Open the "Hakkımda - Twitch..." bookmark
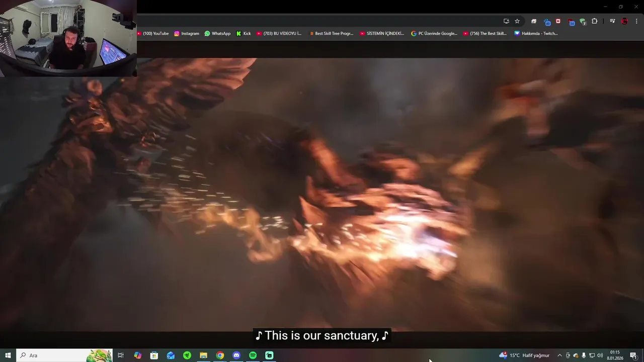This screenshot has height=362, width=644. point(536,33)
